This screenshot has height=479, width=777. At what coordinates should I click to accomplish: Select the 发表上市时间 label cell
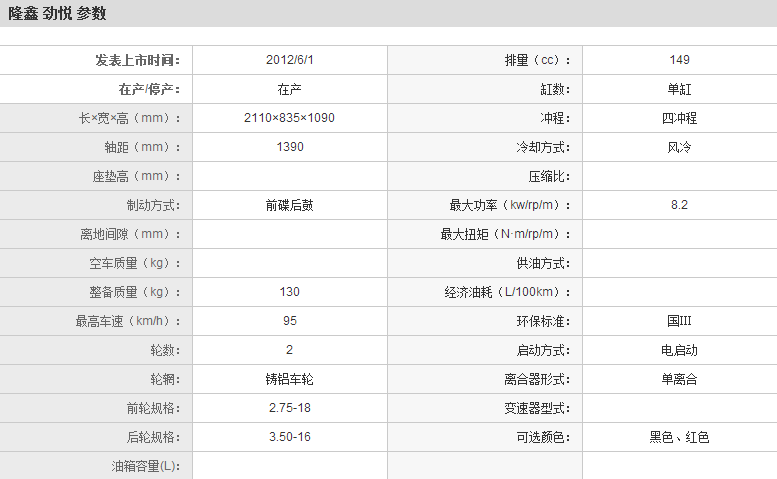click(x=137, y=60)
